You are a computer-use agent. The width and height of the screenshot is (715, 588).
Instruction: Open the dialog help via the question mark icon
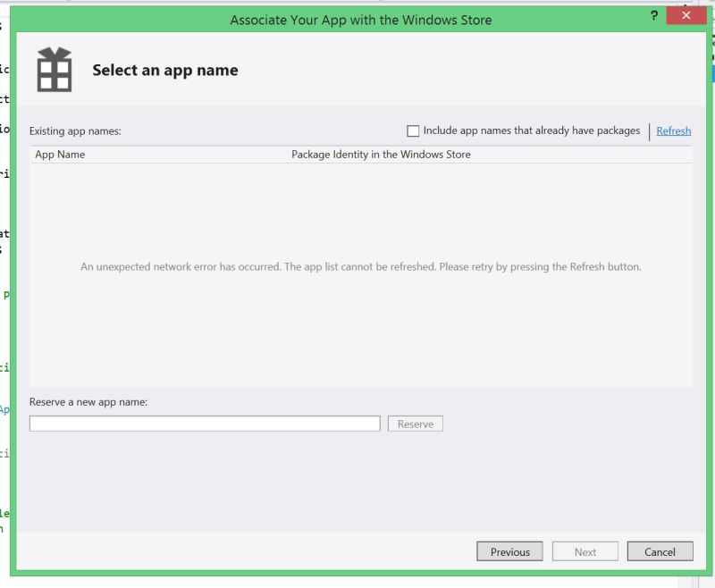coord(652,15)
